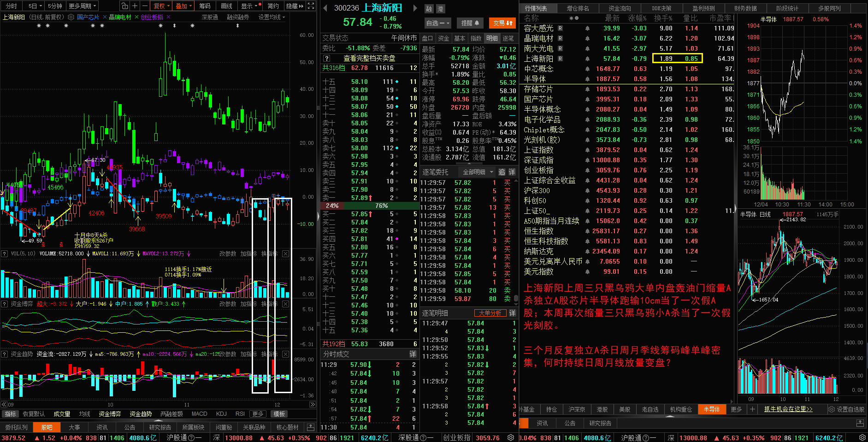Open chart settings gear beside 上海新阳
Viewport: 868px width, 442px height.
pyautogui.click(x=71, y=17)
